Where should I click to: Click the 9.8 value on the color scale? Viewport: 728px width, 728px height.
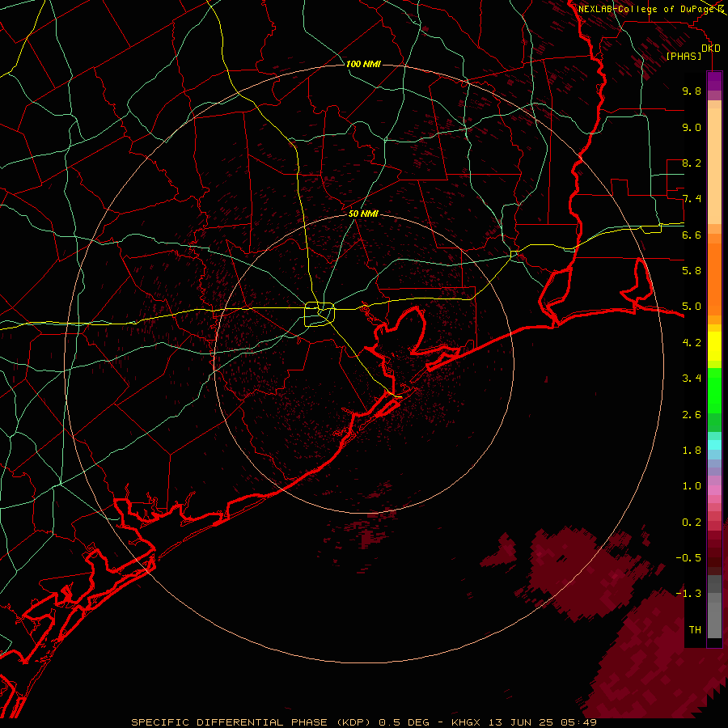click(692, 91)
